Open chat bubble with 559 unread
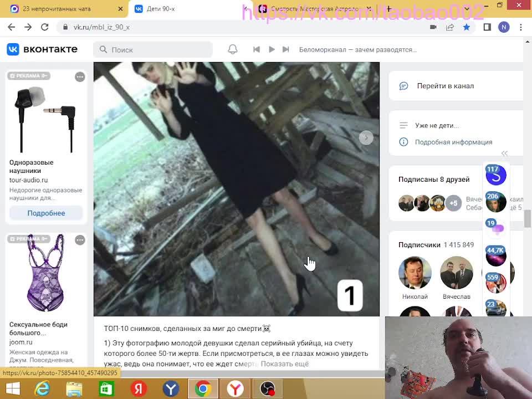Viewport: 532px width, 399px height. 496,283
